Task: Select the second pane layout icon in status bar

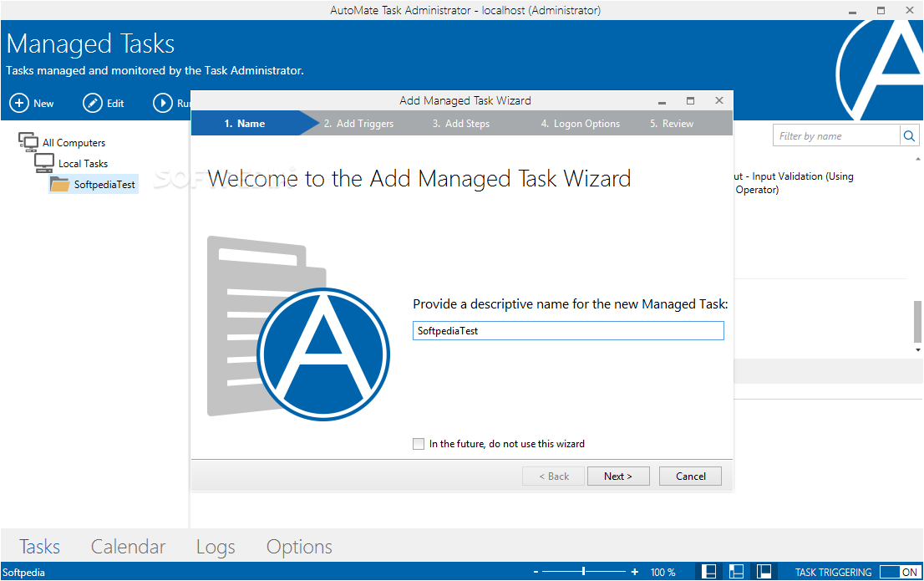Action: (x=736, y=572)
